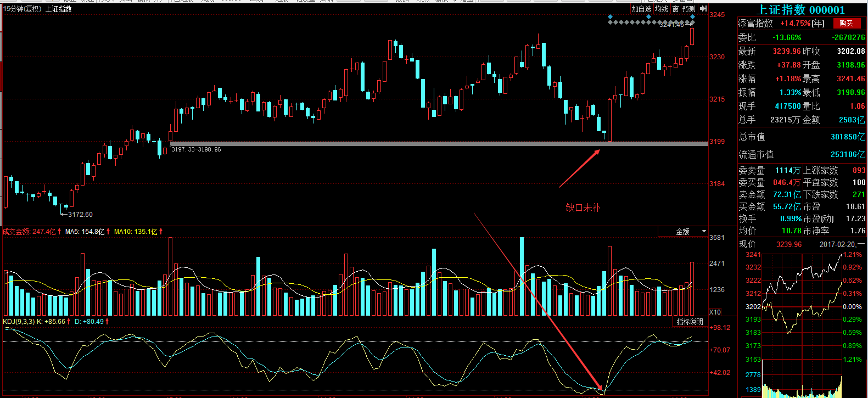Click the 流通市值 253186亿 value

click(848, 154)
